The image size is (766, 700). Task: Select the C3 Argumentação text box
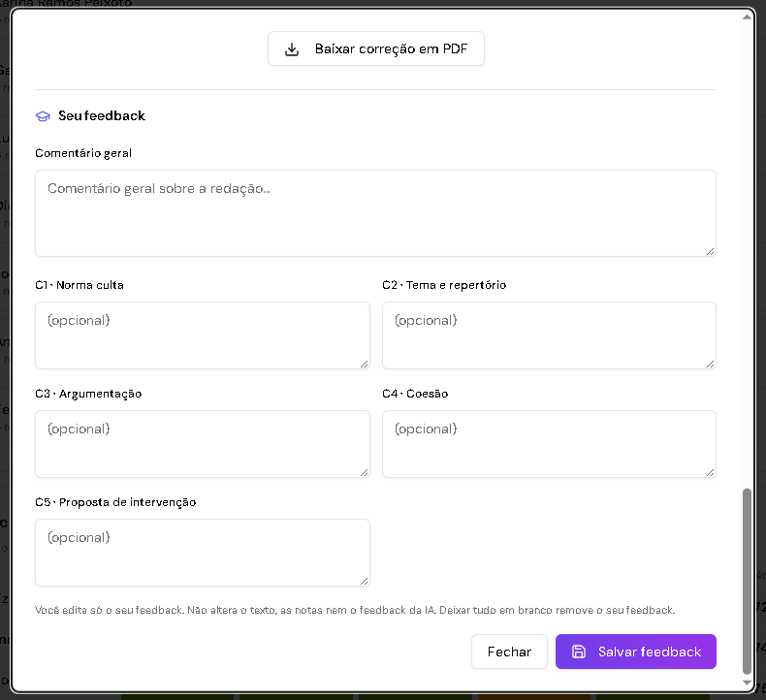click(203, 443)
